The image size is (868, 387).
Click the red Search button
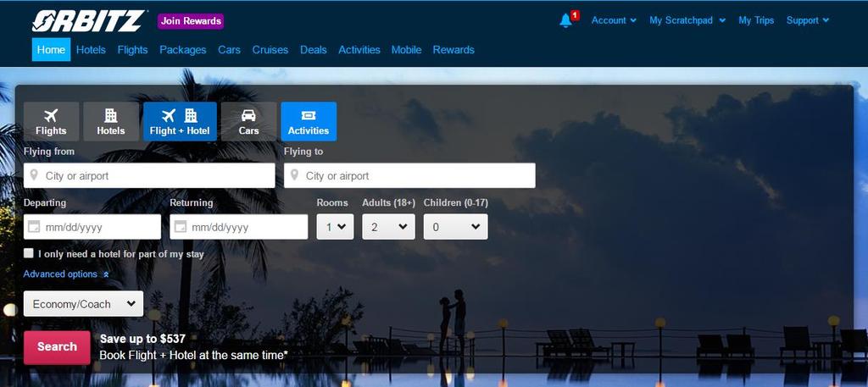pyautogui.click(x=57, y=347)
